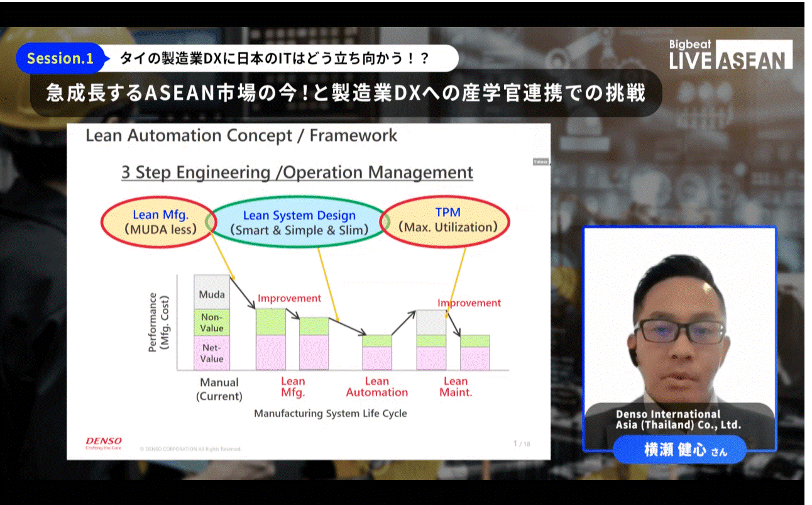Click the Manufacturing System Life Cycle caption
The width and height of the screenshot is (812, 505).
[331, 413]
